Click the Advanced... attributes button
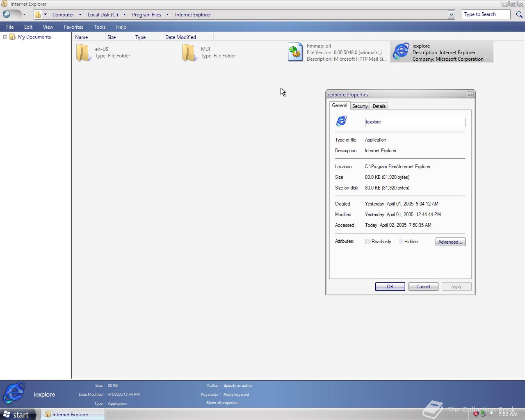The width and height of the screenshot is (525, 420). [450, 242]
